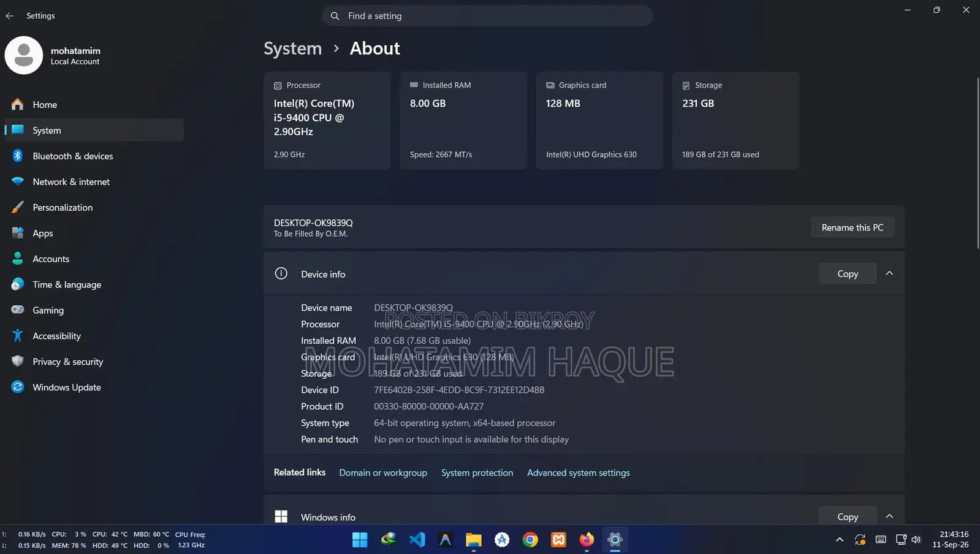Viewport: 980px width, 554px height.
Task: Open the clock showing 21:43:16
Action: click(951, 539)
